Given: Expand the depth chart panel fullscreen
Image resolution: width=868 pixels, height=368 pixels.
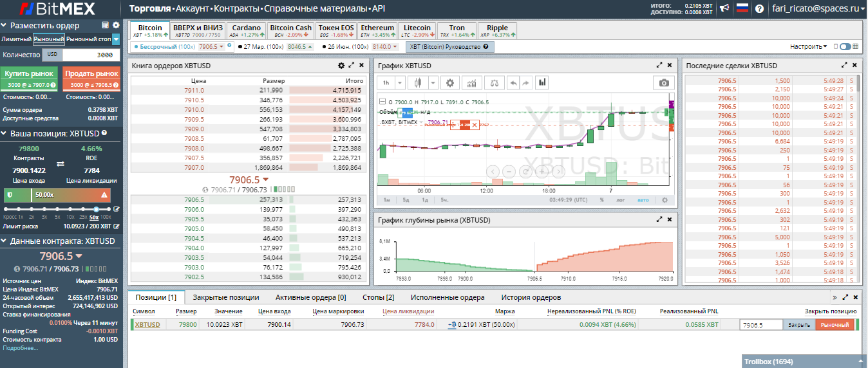Looking at the screenshot, I should point(659,220).
